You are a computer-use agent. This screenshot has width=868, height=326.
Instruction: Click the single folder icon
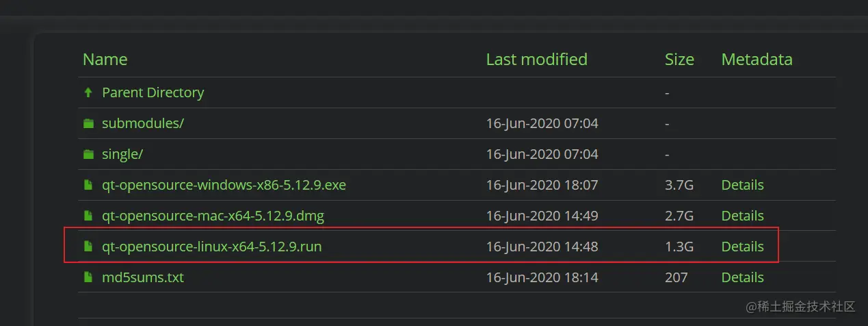[x=88, y=154]
